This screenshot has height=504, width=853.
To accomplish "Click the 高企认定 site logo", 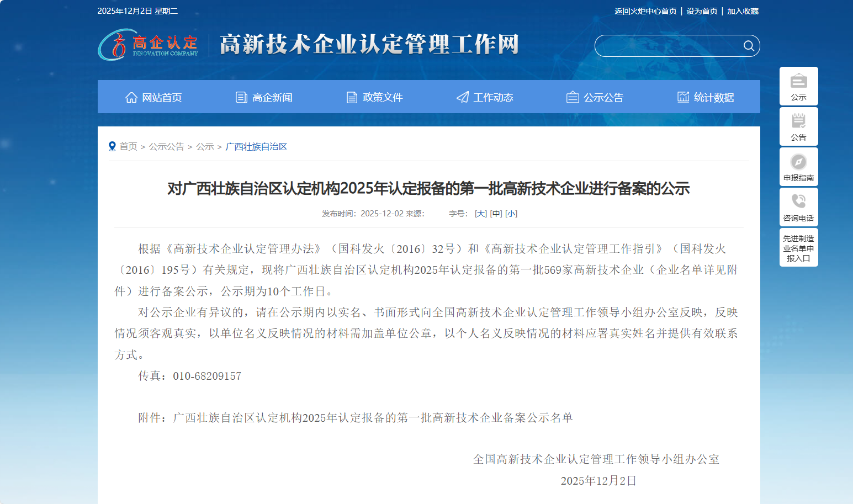I will pos(148,45).
